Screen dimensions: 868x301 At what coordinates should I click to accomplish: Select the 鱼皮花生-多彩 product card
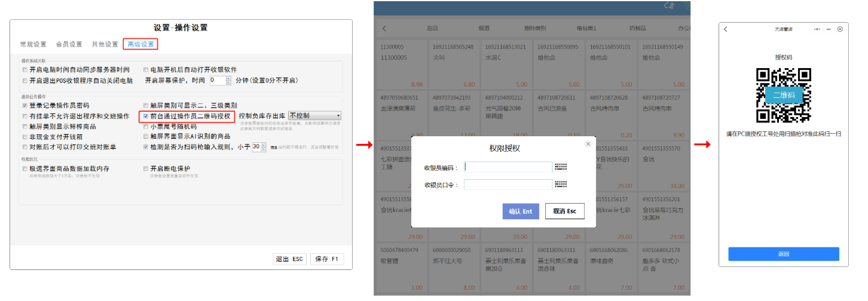point(453,115)
